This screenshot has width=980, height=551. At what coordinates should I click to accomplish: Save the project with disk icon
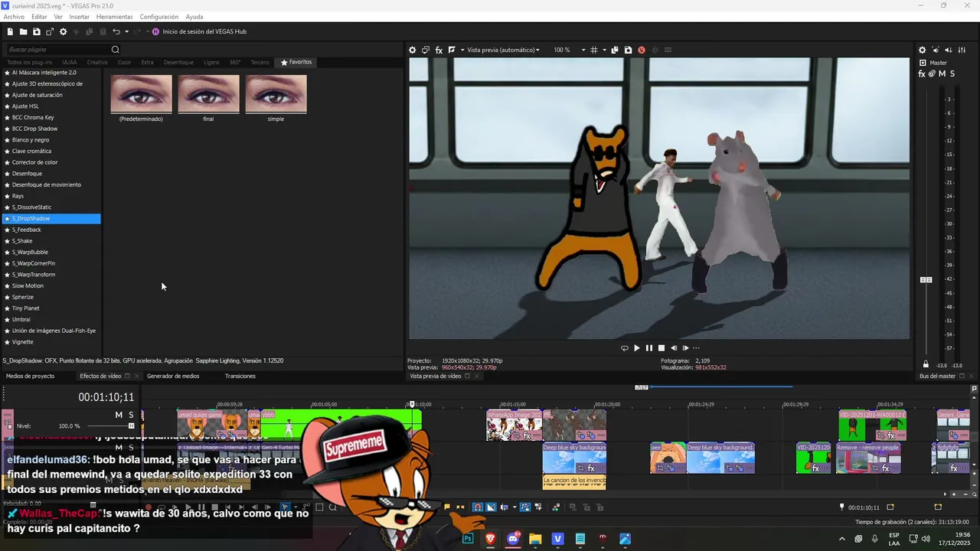[x=36, y=31]
